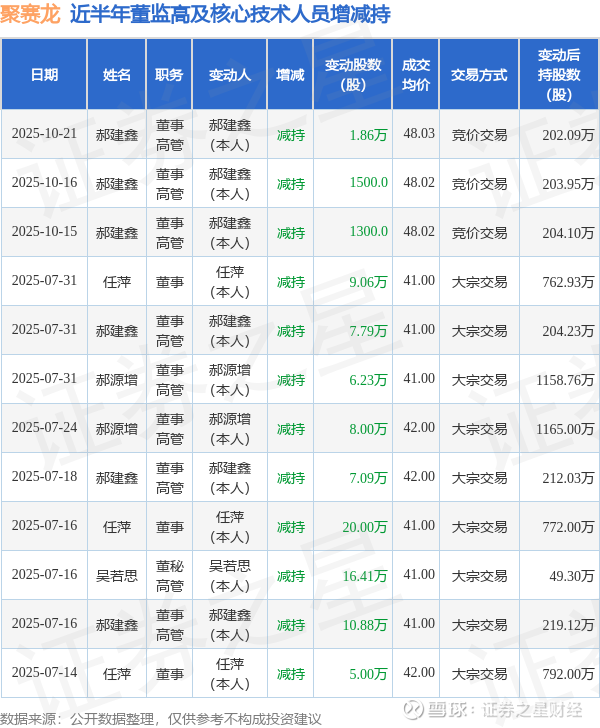
Task: Click the 20.00万 share change value
Action: pyautogui.click(x=365, y=527)
